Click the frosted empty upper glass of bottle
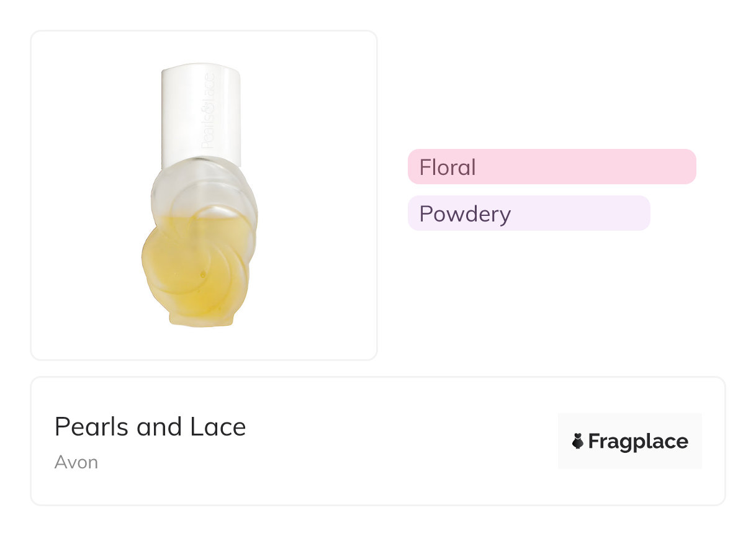Image resolution: width=756 pixels, height=536 pixels. (x=186, y=192)
